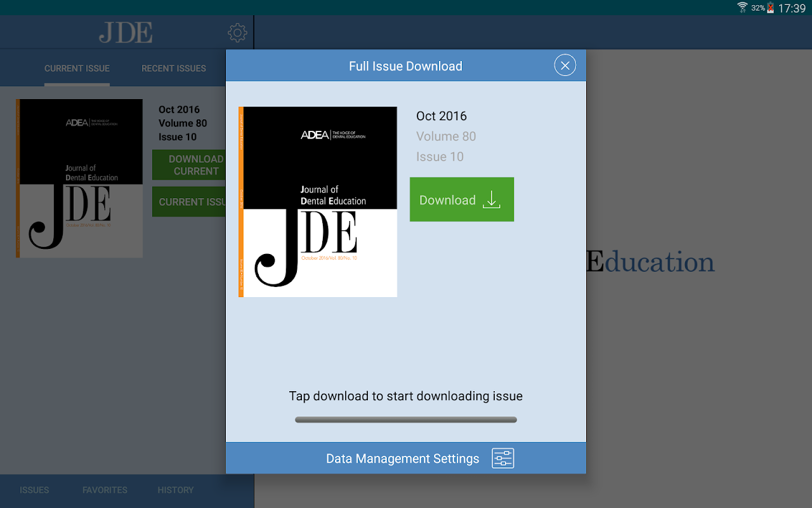Select sidebar 'Issue 10' text
812x508 pixels.
pos(178,137)
